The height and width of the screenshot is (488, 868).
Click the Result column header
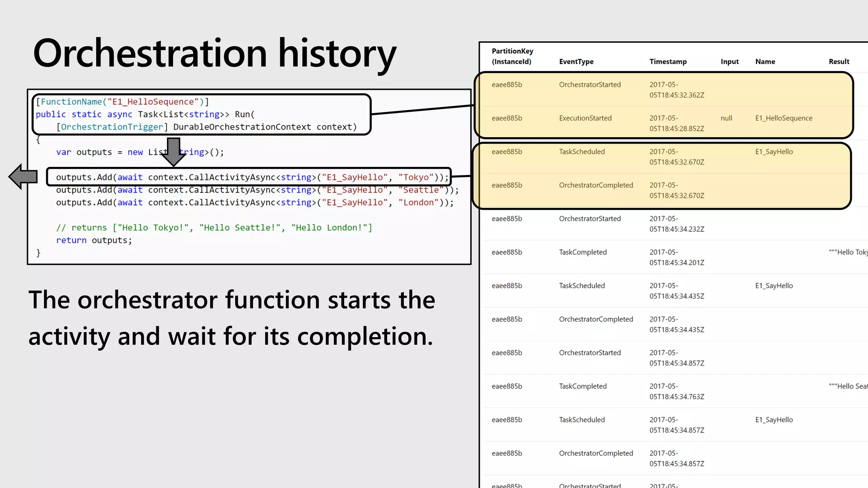coord(839,61)
